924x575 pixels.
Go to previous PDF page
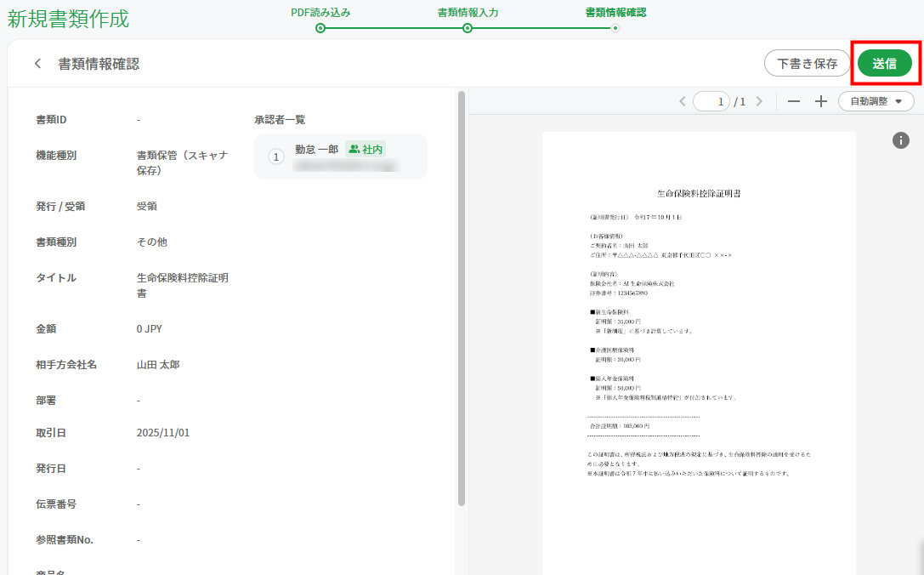[x=683, y=101]
